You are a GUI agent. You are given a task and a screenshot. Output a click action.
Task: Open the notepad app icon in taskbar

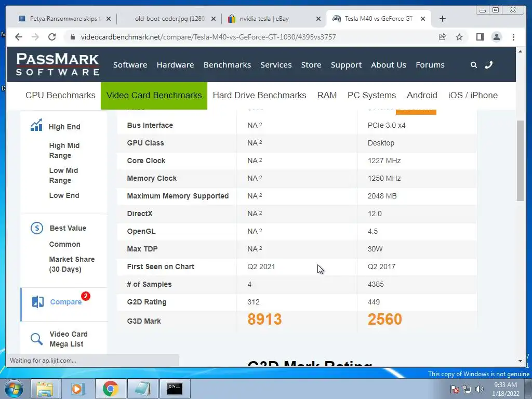[143, 389]
